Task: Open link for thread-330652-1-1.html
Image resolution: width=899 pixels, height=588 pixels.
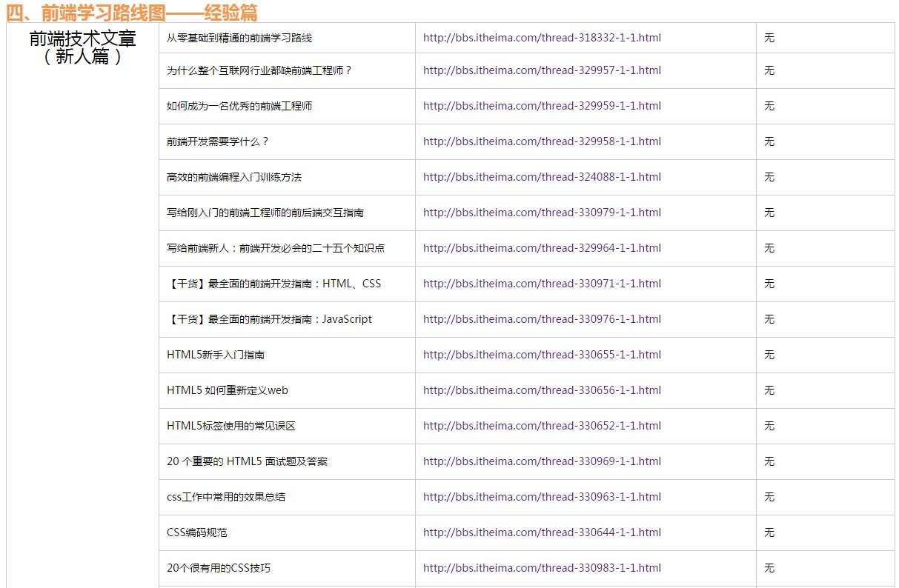Action: [542, 426]
